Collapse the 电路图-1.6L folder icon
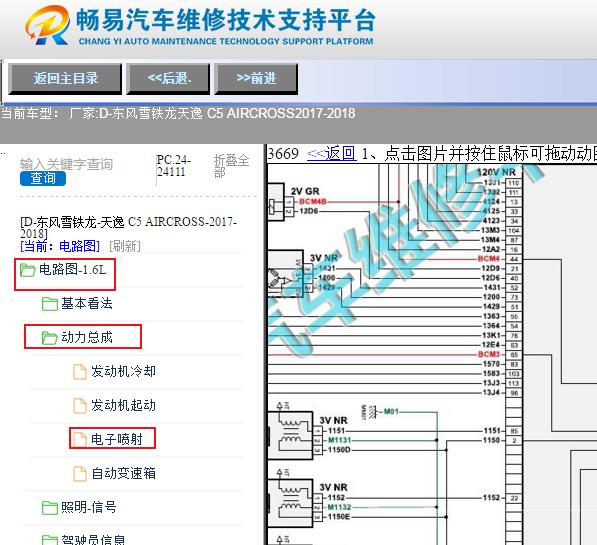 pos(27,270)
